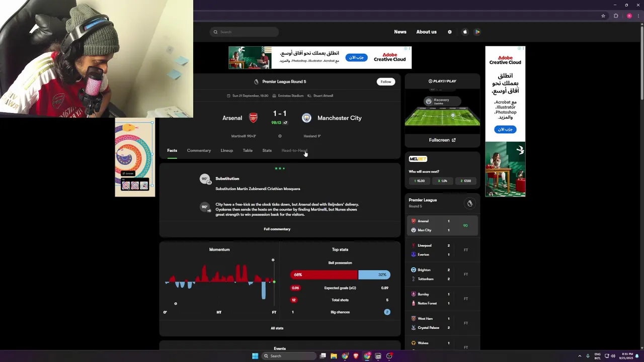644x362 pixels.
Task: Click the Manchester City team name in header
Action: click(x=340, y=118)
